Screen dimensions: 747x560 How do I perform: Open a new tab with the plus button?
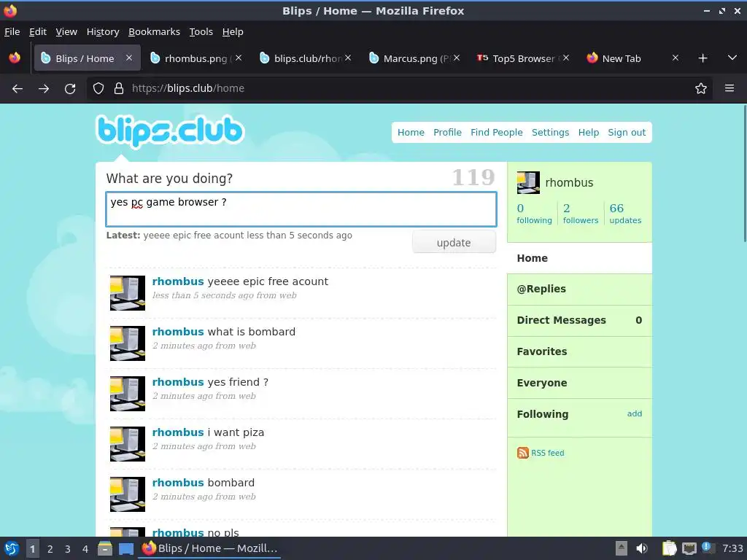pyautogui.click(x=703, y=58)
